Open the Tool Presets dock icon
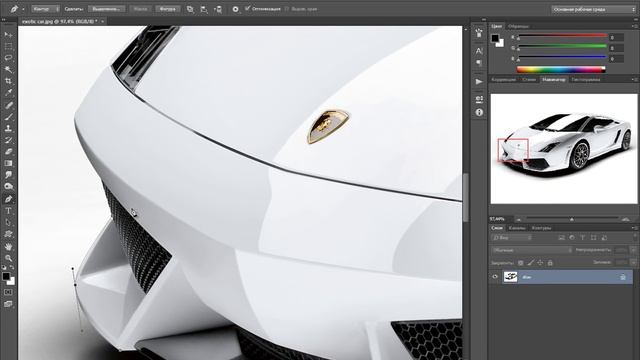640x360 pixels. tap(479, 33)
